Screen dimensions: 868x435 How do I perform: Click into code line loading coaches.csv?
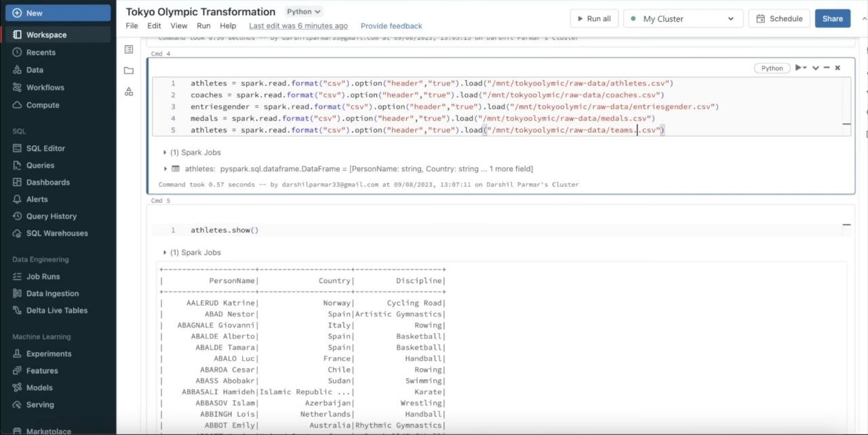coord(427,95)
